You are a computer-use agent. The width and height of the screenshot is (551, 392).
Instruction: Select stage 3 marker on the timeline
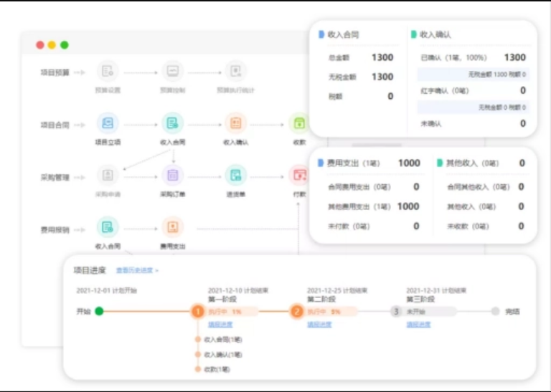click(396, 312)
